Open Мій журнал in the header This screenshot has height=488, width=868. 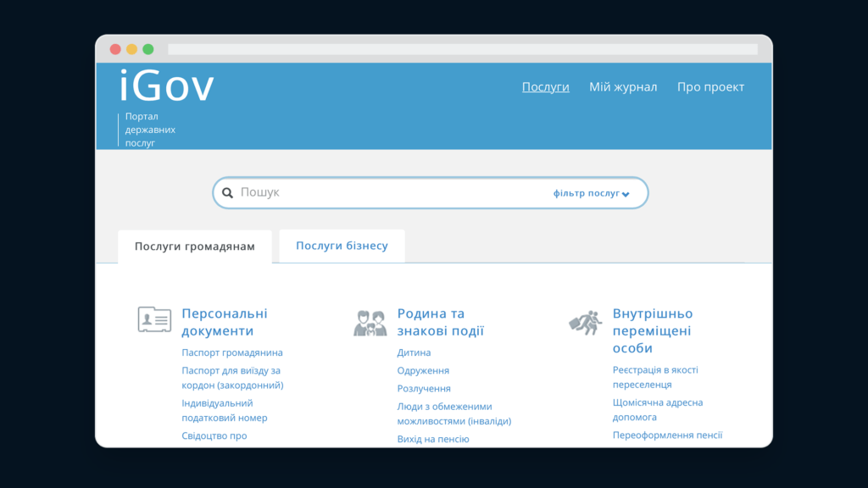click(623, 87)
